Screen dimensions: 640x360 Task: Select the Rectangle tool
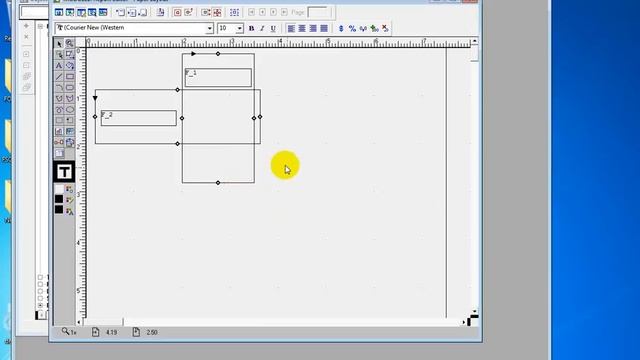[x=70, y=76]
